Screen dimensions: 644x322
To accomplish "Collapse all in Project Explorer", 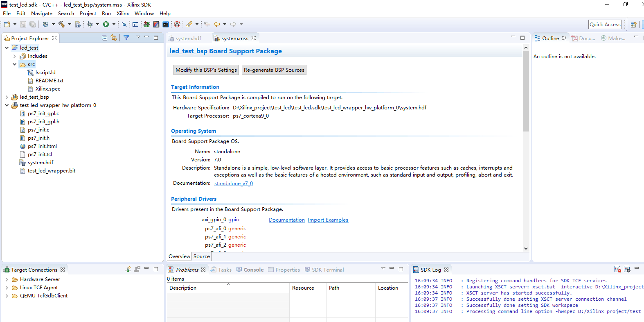I will (105, 38).
